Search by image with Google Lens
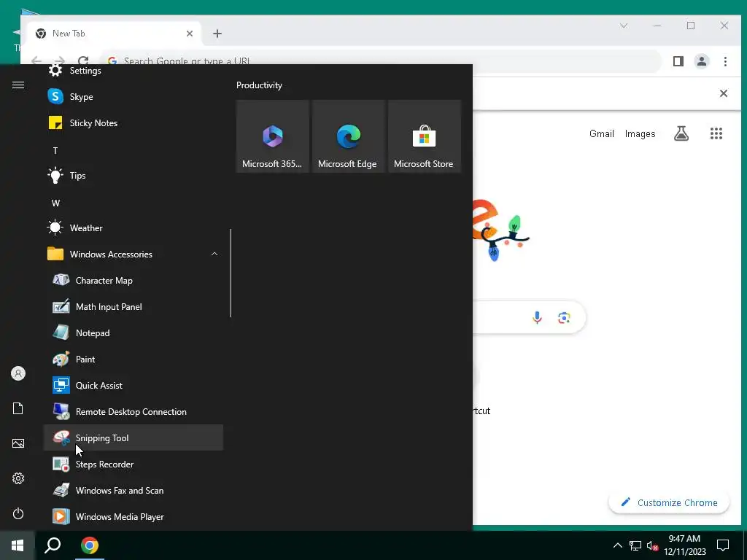This screenshot has width=747, height=560. (564, 318)
